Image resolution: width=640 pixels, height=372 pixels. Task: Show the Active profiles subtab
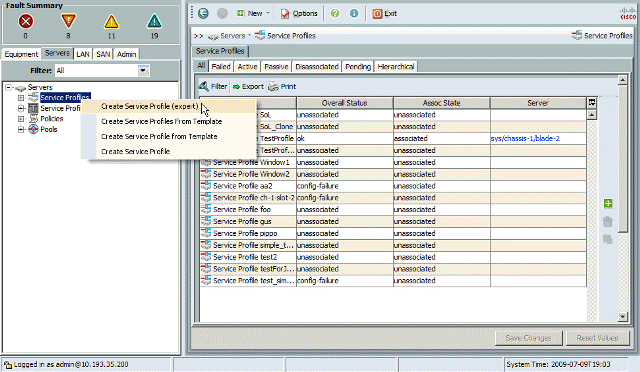(247, 67)
